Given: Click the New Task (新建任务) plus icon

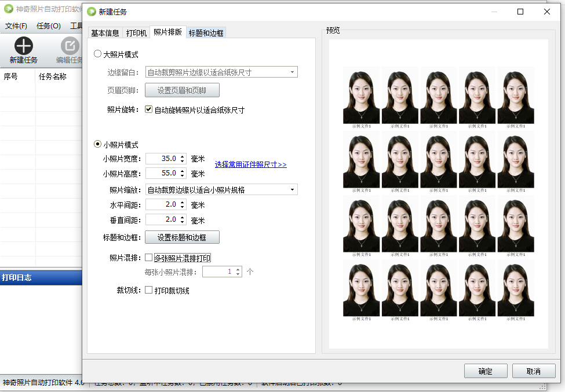Looking at the screenshot, I should click(24, 46).
